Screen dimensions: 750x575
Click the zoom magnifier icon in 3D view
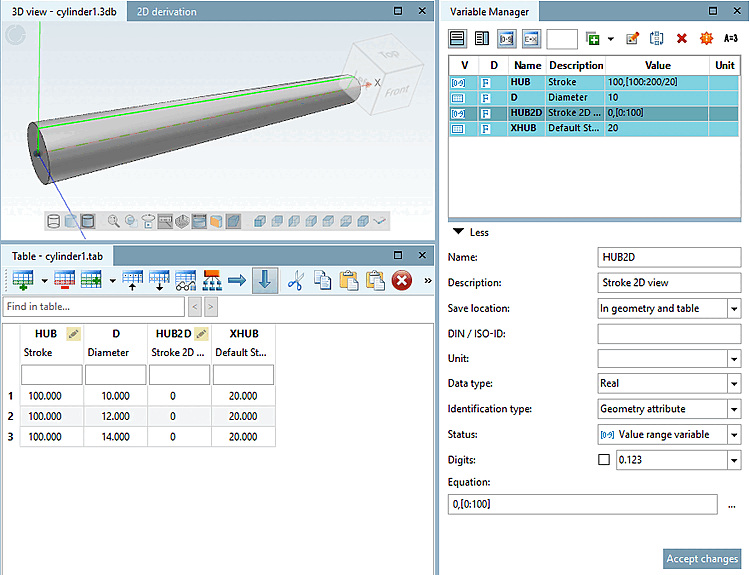[x=114, y=221]
